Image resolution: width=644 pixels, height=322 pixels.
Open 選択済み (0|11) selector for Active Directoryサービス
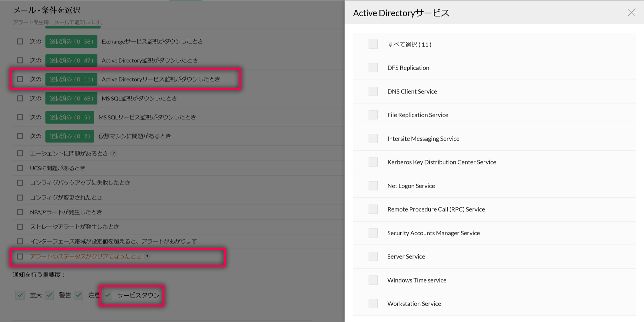point(71,79)
